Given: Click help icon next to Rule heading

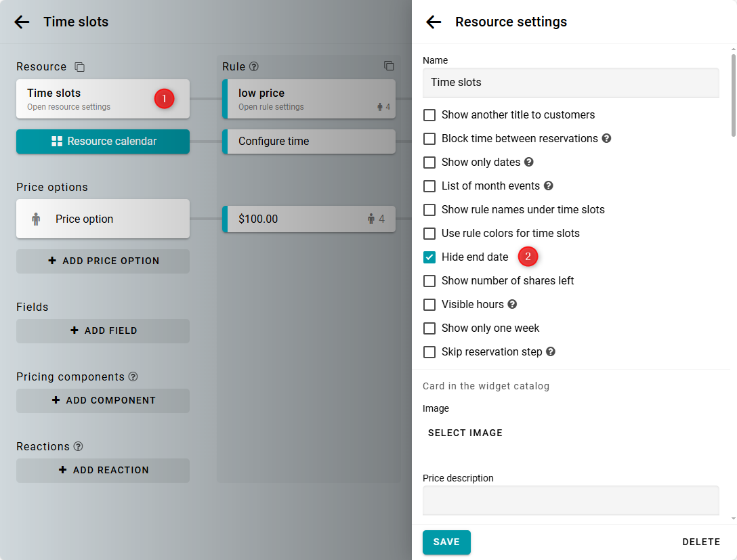Looking at the screenshot, I should pos(254,66).
